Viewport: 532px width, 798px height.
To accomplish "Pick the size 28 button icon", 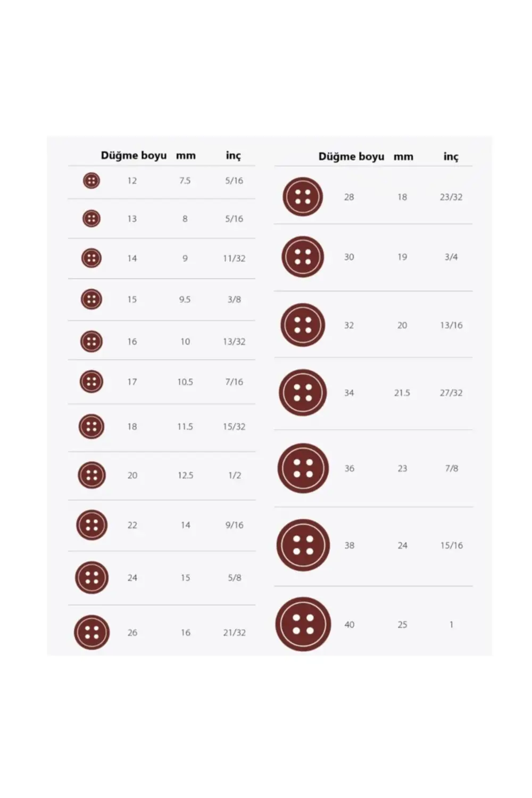I will coord(303,197).
